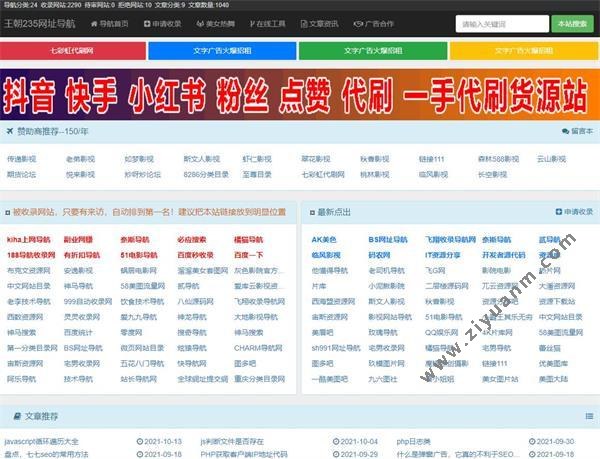Open the PHP获取客户端IP地址代码 article
600x459 pixels.
244,454
